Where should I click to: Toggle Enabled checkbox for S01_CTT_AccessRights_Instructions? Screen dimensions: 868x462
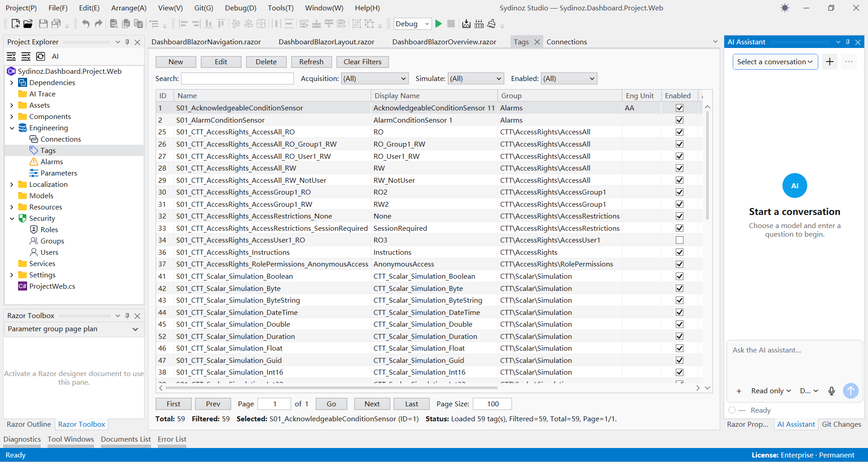(679, 252)
